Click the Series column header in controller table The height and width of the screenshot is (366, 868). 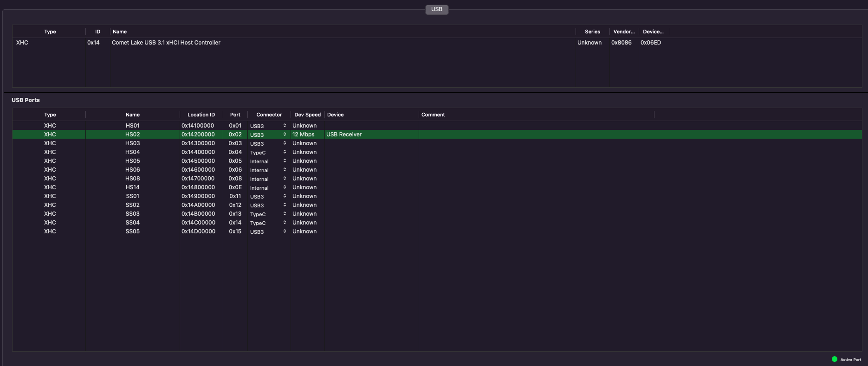592,32
